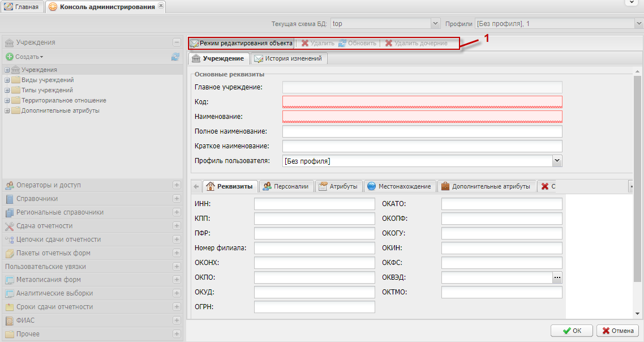Viewport: 644px width, 342px height.
Task: Expand the Типы учреждений tree node
Action: coord(7,91)
